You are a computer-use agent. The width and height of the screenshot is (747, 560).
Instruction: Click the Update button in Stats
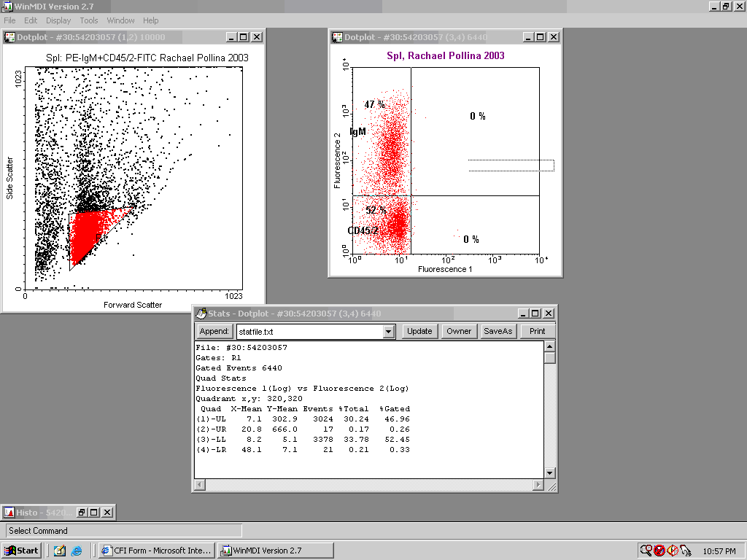pos(419,331)
